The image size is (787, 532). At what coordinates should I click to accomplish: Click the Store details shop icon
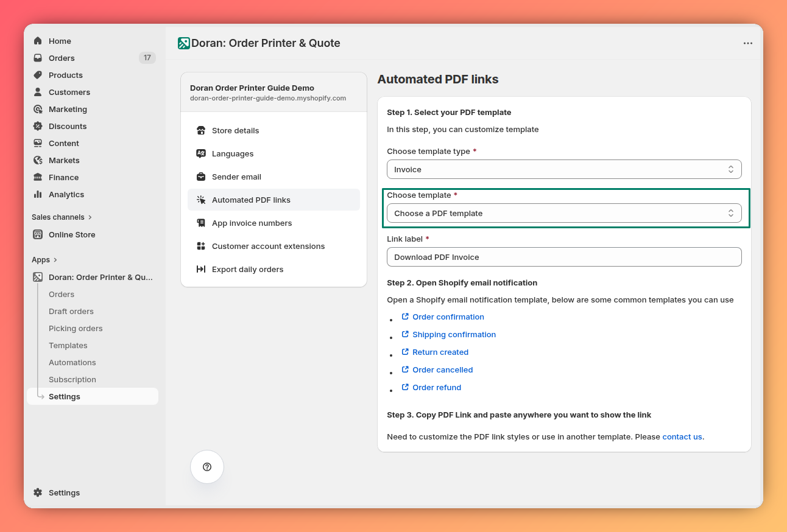pos(201,130)
